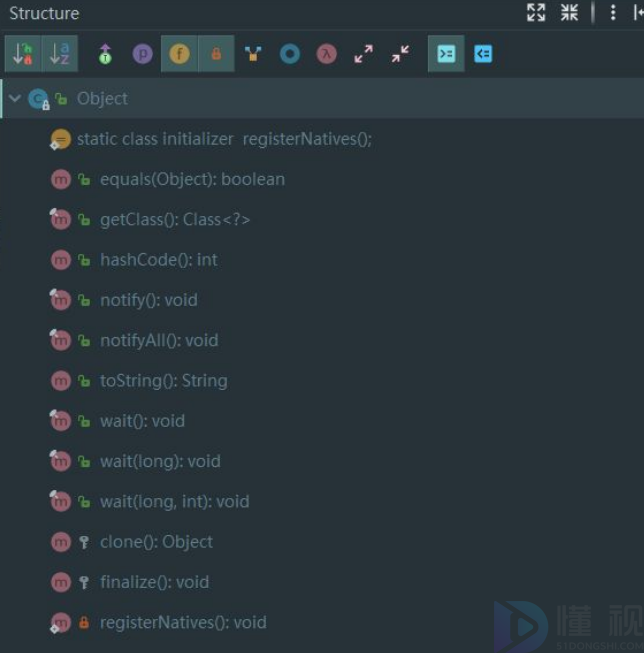Screen dimensions: 644x653
Task: Click the static class initializer icon
Action: point(60,139)
